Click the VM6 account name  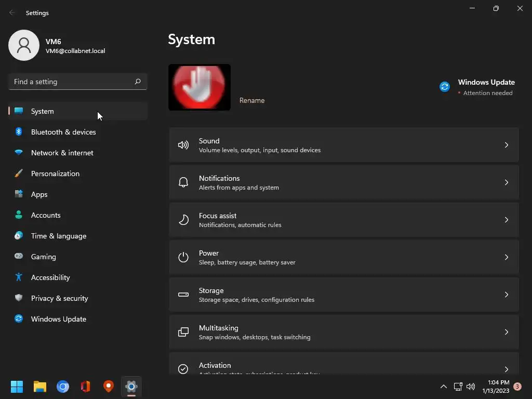(54, 42)
